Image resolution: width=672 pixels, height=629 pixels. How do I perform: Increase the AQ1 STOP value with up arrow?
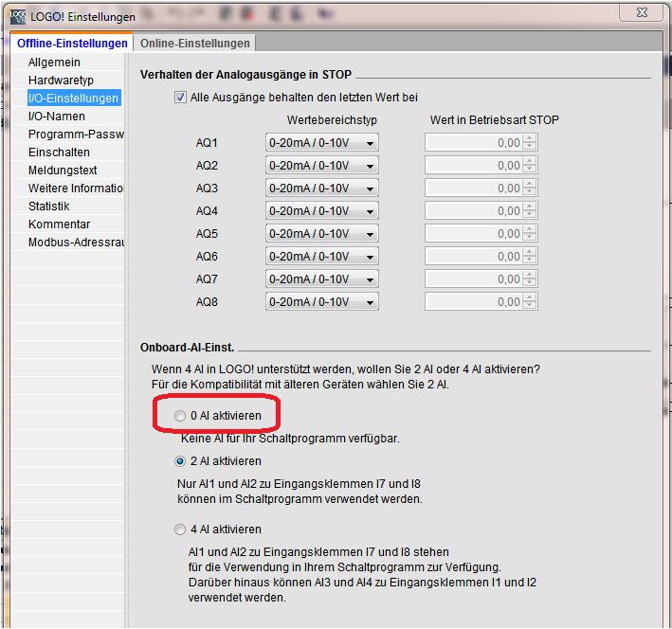(x=530, y=138)
